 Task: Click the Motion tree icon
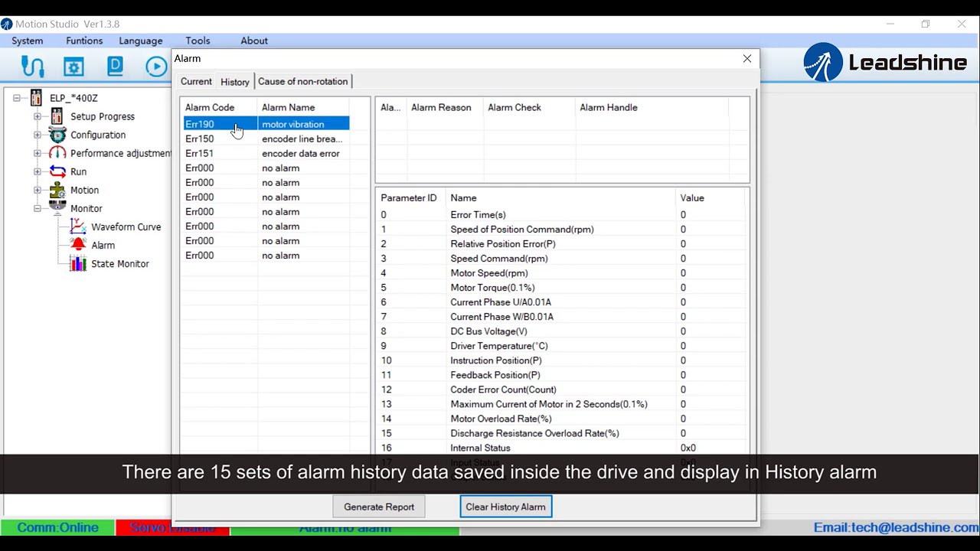pyautogui.click(x=57, y=190)
